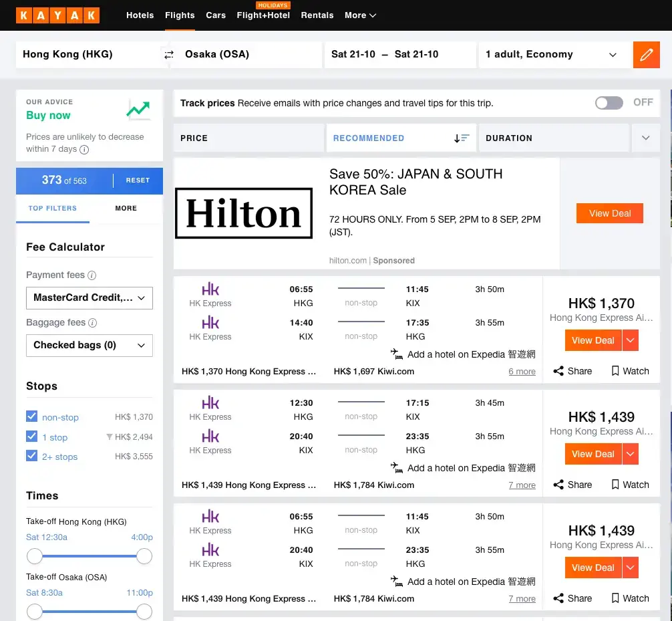Open info icon beside 'within 7 days'
Viewport: 672px width, 621px height.
point(84,150)
